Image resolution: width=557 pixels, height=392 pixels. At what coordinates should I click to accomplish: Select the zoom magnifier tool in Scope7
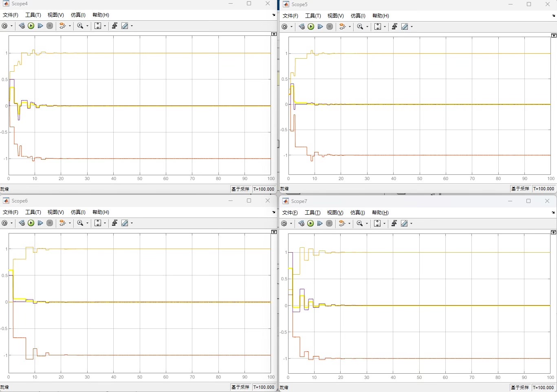click(359, 223)
